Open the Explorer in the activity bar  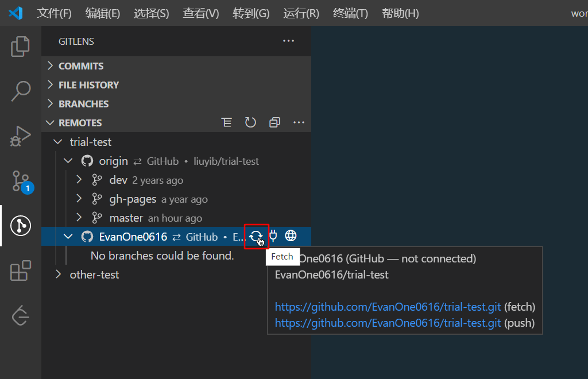coord(21,47)
